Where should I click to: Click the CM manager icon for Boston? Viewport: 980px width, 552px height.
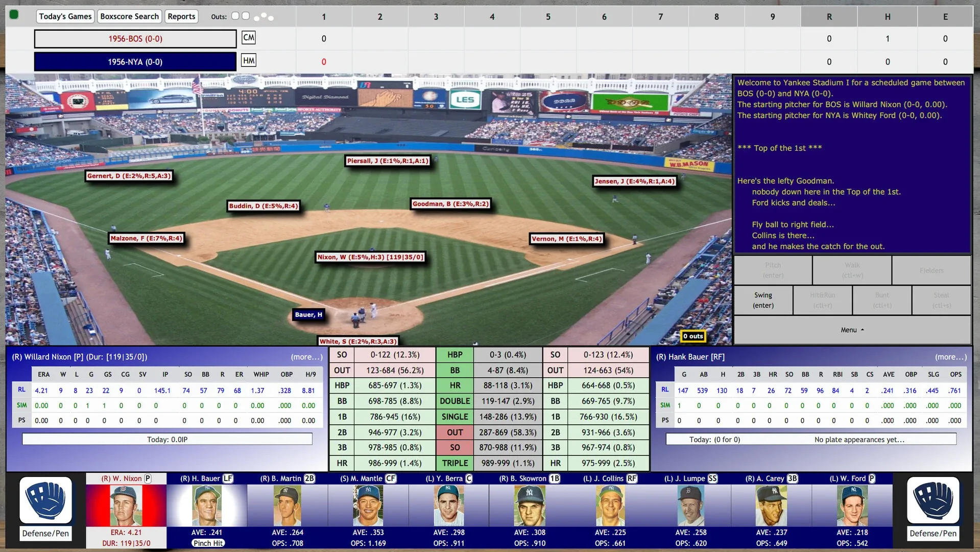click(x=249, y=38)
